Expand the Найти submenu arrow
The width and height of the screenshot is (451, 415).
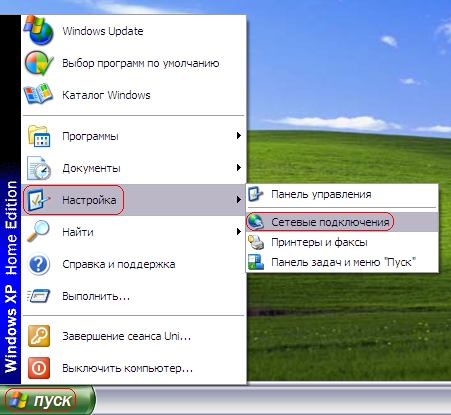click(x=238, y=231)
